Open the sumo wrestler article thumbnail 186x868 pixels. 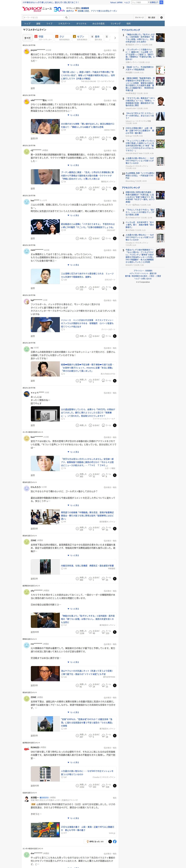(x=45, y=127)
